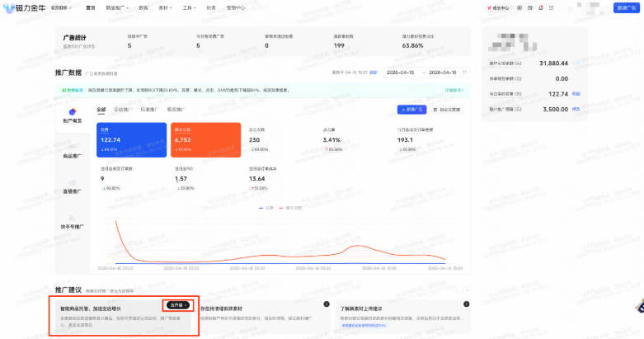Show previous 推广建议 cards arrow
The height and width of the screenshot is (339, 644).
[456, 290]
